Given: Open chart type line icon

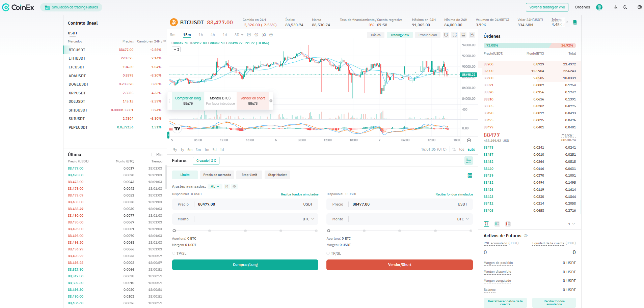Looking at the screenshot, I should pos(249,35).
